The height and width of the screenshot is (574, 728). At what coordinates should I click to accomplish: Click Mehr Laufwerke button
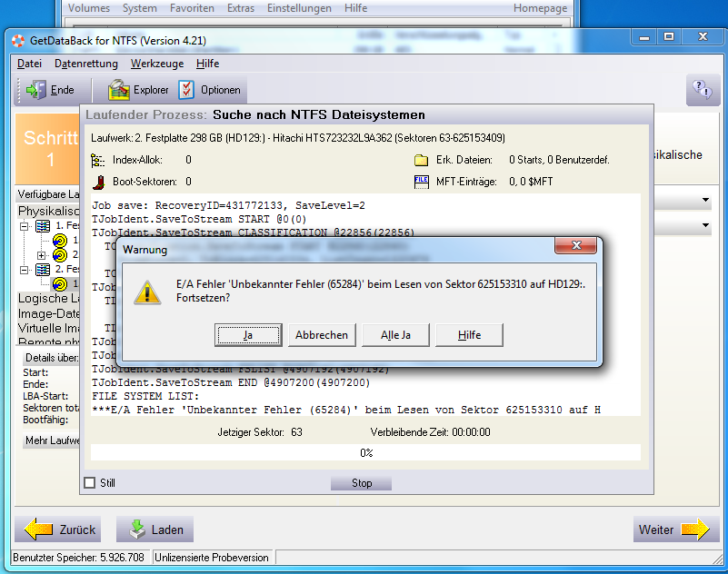[52, 440]
